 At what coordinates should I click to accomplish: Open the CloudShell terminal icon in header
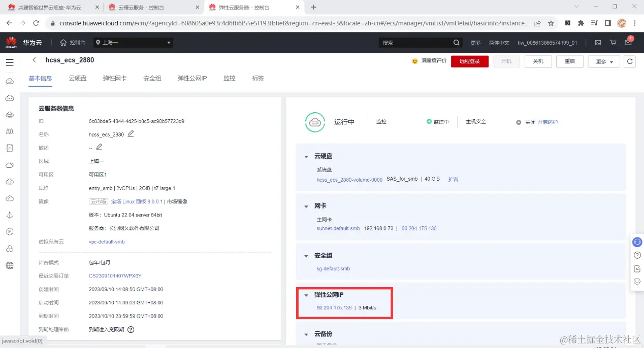[598, 43]
